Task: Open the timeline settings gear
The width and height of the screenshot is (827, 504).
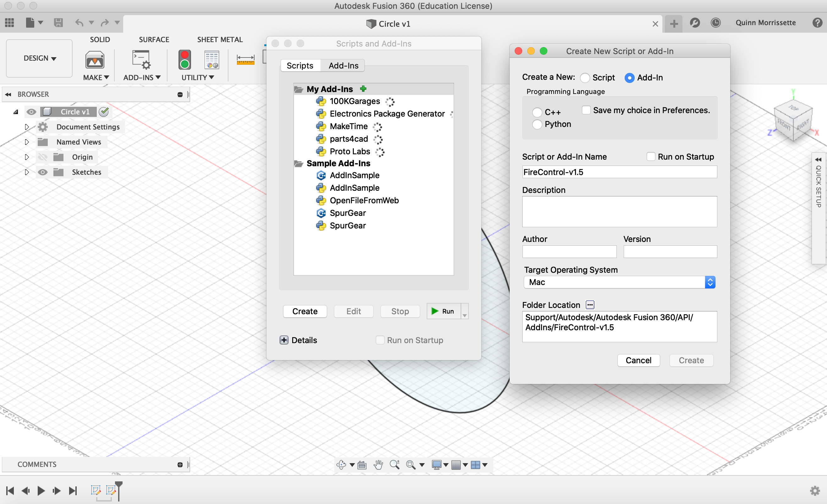Action: click(x=815, y=491)
